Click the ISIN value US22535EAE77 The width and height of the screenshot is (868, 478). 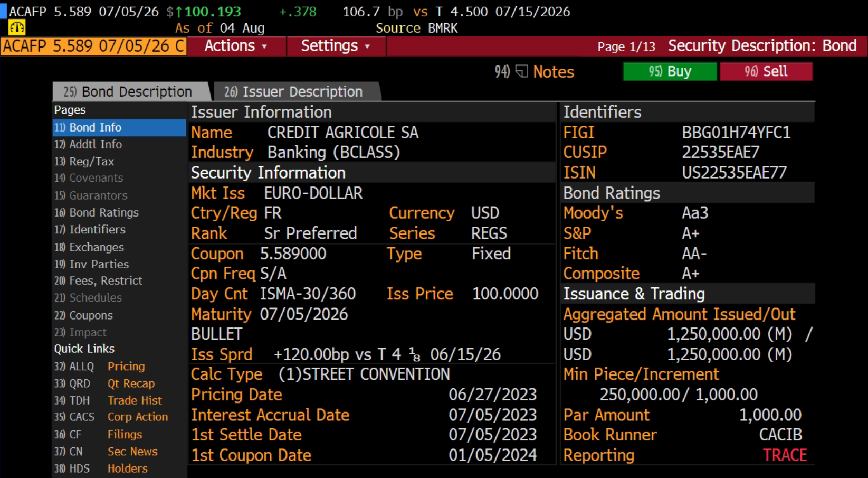[734, 173]
